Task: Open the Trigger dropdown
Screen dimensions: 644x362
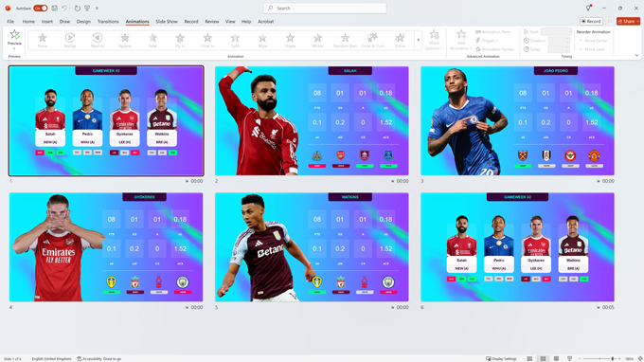Action: click(x=487, y=41)
